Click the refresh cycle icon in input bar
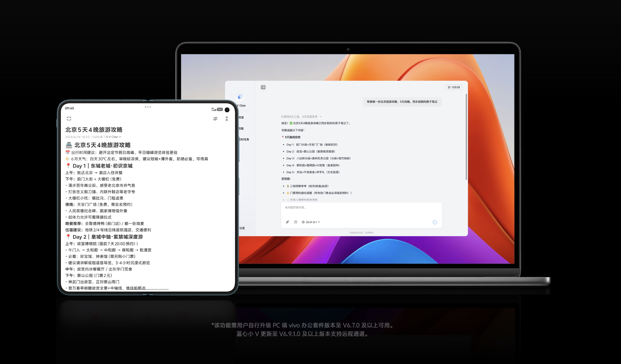Image resolution: width=621 pixels, height=364 pixels. click(x=296, y=222)
